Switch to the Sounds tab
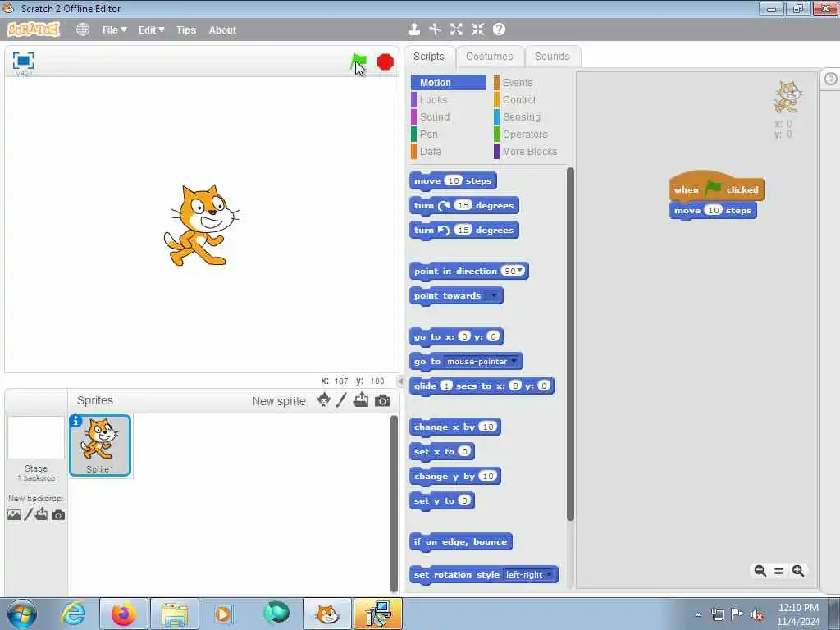The width and height of the screenshot is (840, 630). click(552, 57)
